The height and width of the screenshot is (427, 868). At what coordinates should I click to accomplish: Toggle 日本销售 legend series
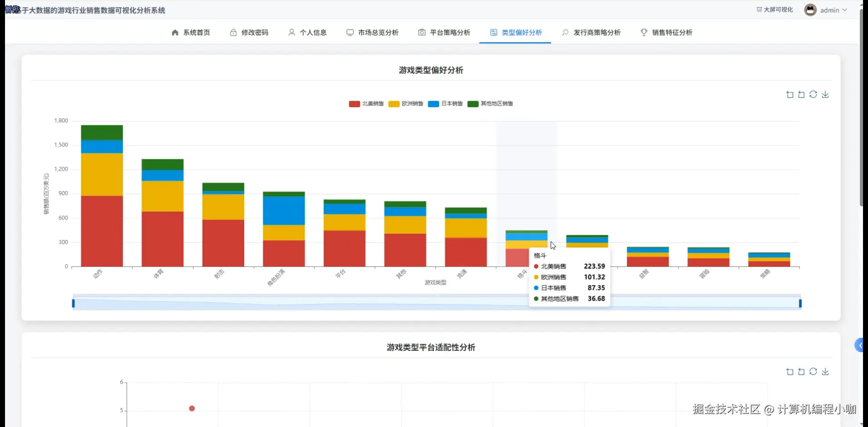[x=445, y=103]
